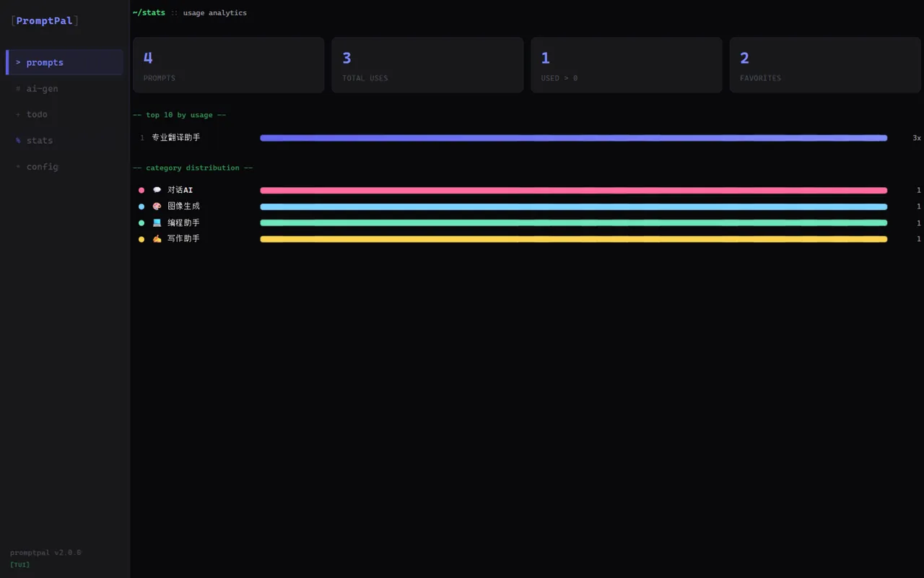This screenshot has height=578, width=924.
Task: Click the purple usage bar for 专业翻译助手
Action: (573, 138)
